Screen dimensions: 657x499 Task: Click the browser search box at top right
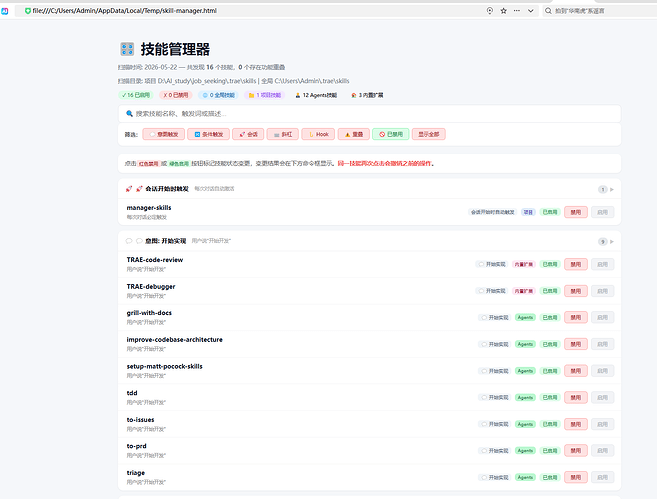point(600,11)
